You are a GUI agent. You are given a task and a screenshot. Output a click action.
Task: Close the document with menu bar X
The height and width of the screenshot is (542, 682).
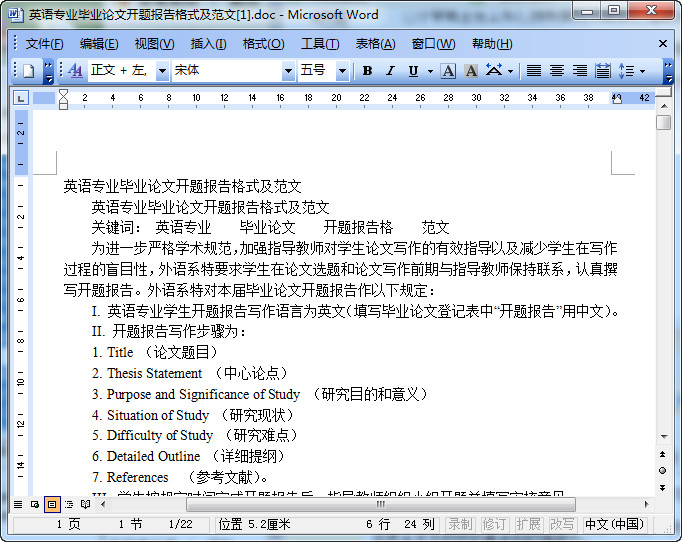(x=663, y=43)
